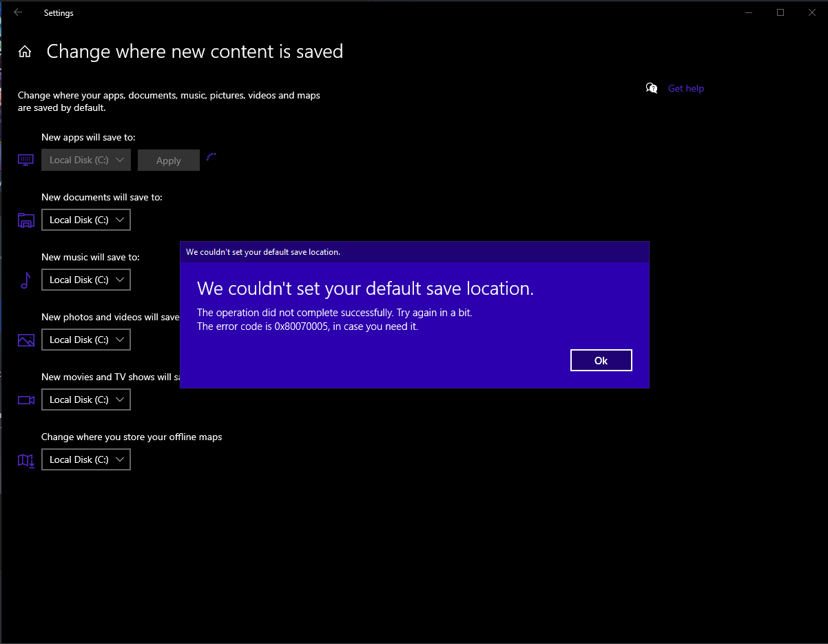Screen dimensions: 828x644
Task: Click the Apply button for new apps
Action: (169, 160)
